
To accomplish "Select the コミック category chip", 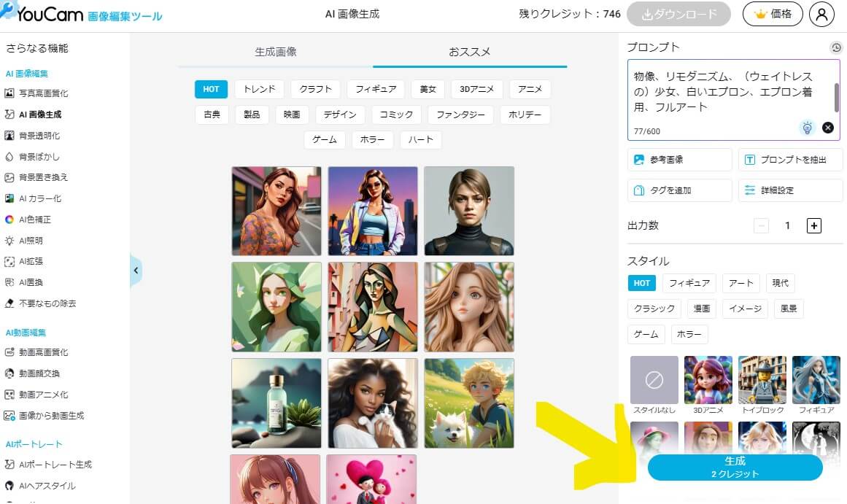I will 396,115.
